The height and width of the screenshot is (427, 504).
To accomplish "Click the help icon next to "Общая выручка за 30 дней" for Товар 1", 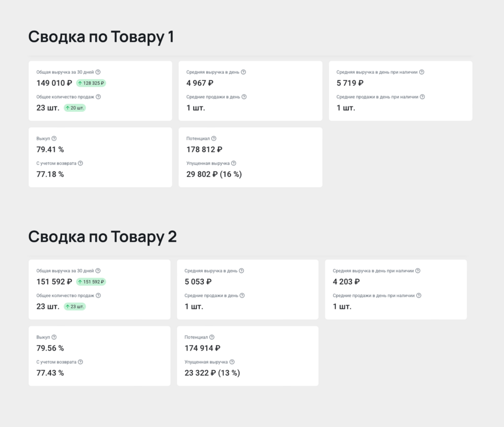I will (x=98, y=71).
